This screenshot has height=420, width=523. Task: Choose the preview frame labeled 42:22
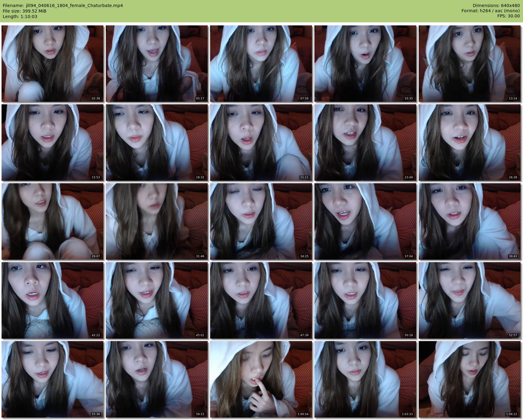click(x=52, y=300)
